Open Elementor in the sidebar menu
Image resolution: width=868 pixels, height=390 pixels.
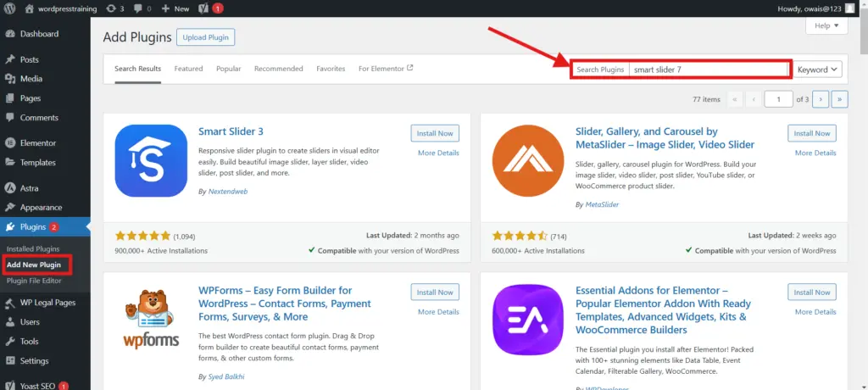[x=38, y=143]
